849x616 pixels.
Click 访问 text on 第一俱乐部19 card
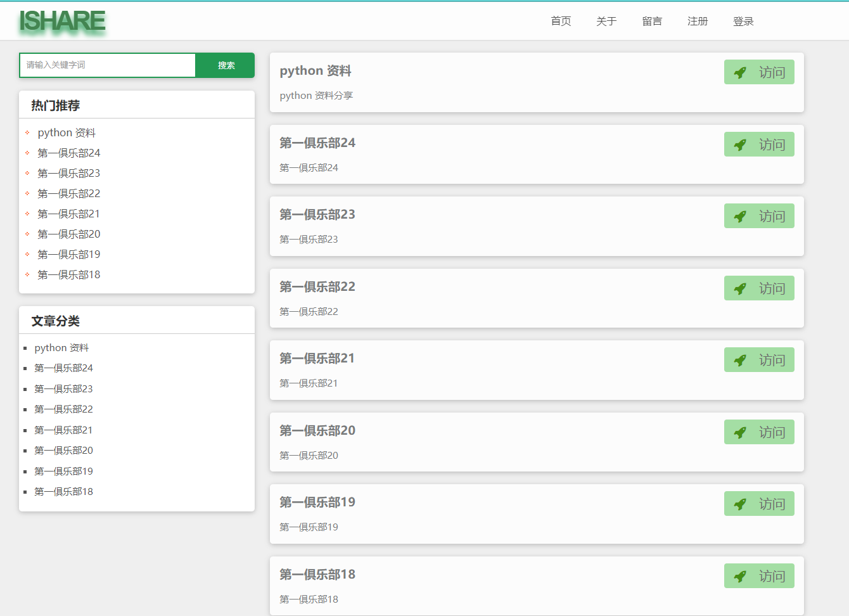click(772, 504)
